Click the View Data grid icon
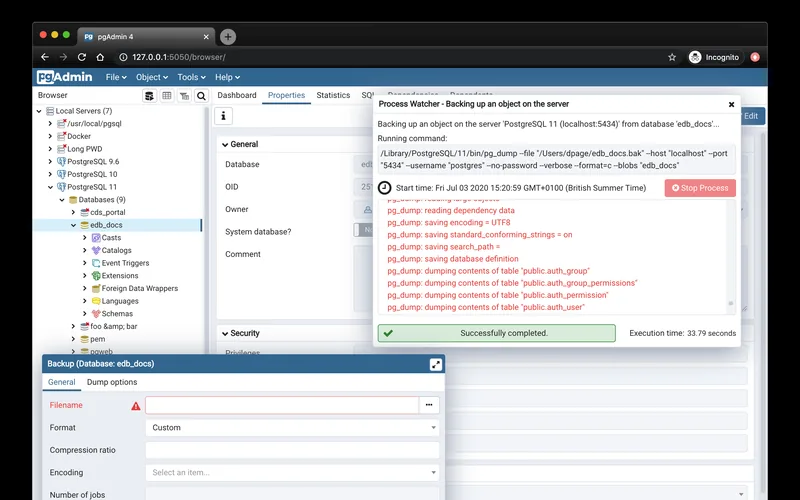This screenshot has height=500, width=800. pyautogui.click(x=166, y=95)
